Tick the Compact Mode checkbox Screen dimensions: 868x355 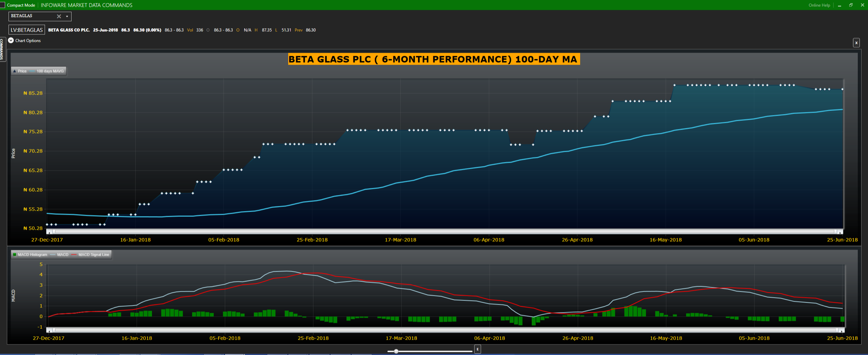pyautogui.click(x=2, y=5)
